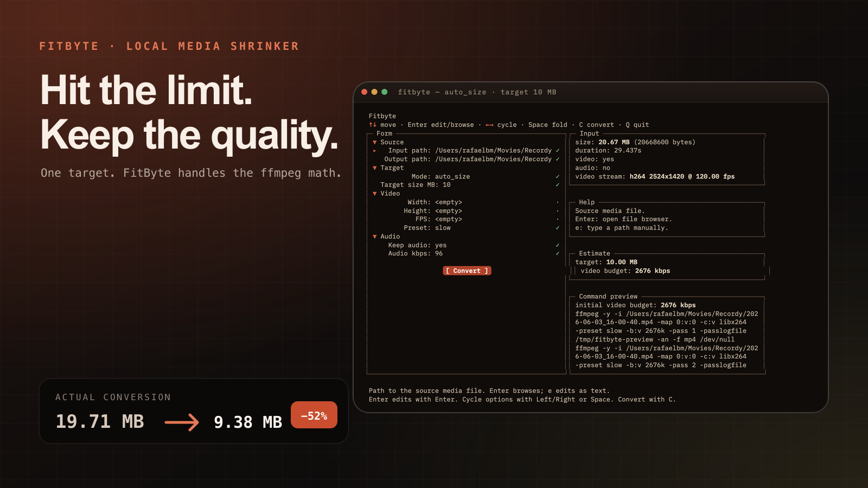868x488 pixels.
Task: Click the 'e: type a path manually.' help line
Action: (622, 228)
